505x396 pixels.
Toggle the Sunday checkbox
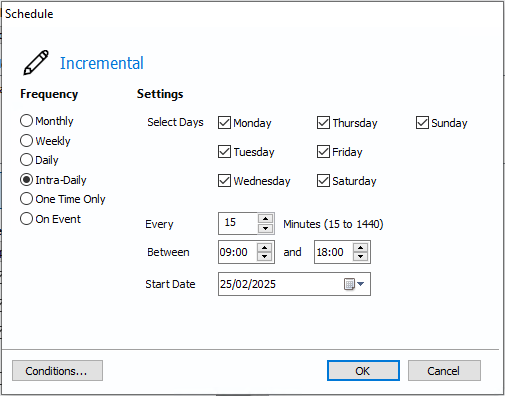422,123
